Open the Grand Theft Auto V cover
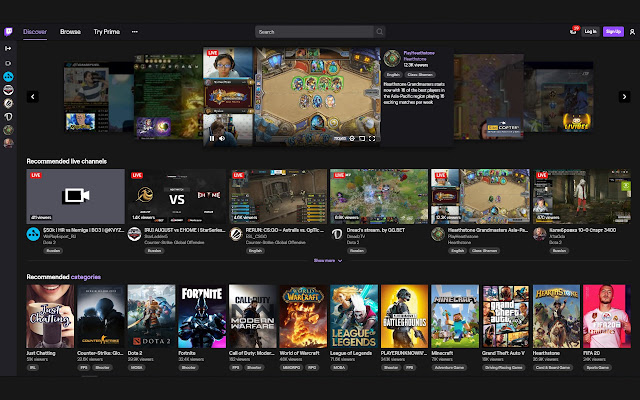This screenshot has width=640, height=400. [506, 316]
